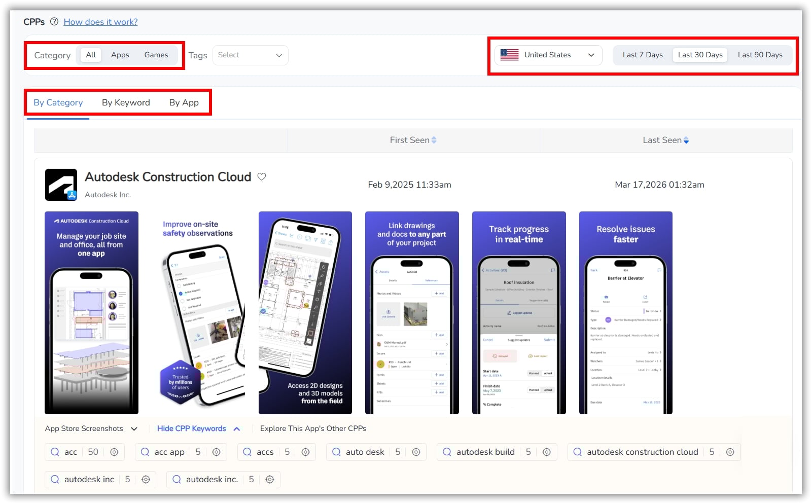Sort by First Seen column arrows
Screen dimensions: 812x504
pos(434,140)
